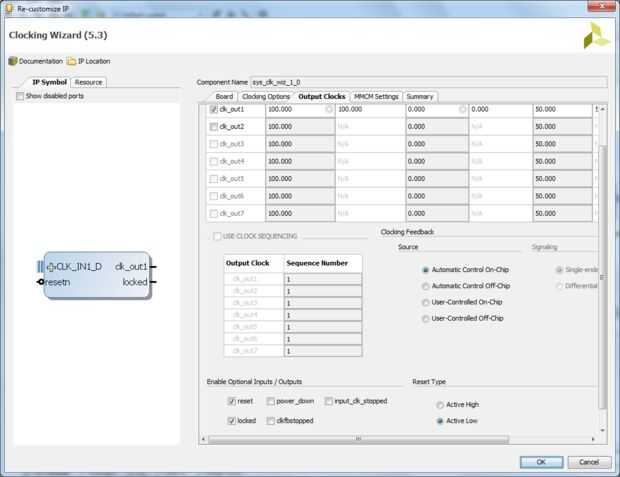Click sequence number field for first clock row
The height and width of the screenshot is (477, 620).
pos(323,279)
